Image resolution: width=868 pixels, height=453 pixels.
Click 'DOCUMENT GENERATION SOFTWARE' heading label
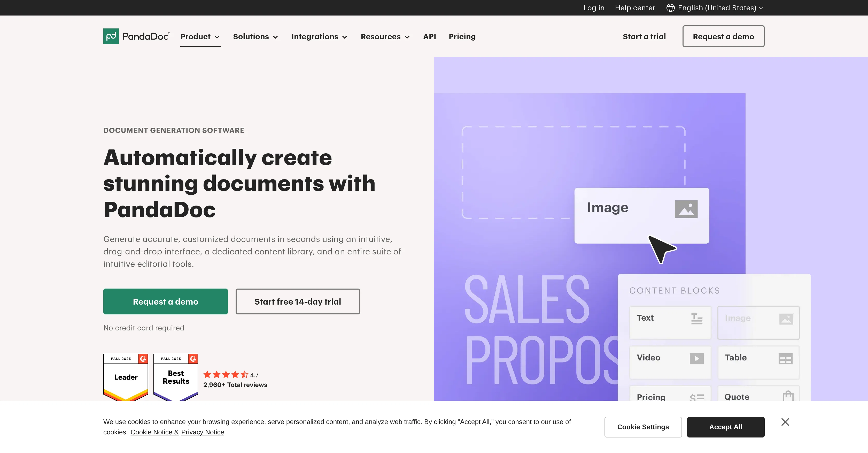[x=174, y=130]
